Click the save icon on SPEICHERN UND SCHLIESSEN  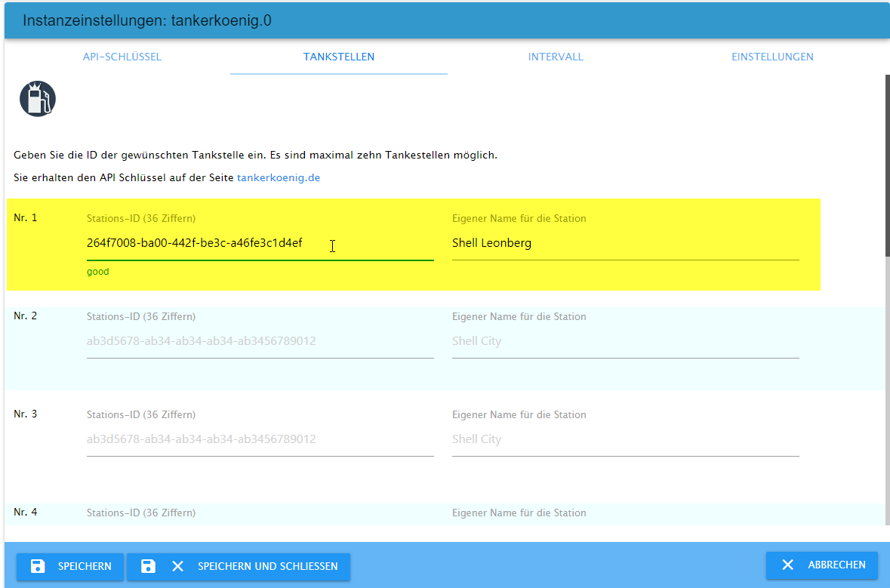tap(148, 566)
